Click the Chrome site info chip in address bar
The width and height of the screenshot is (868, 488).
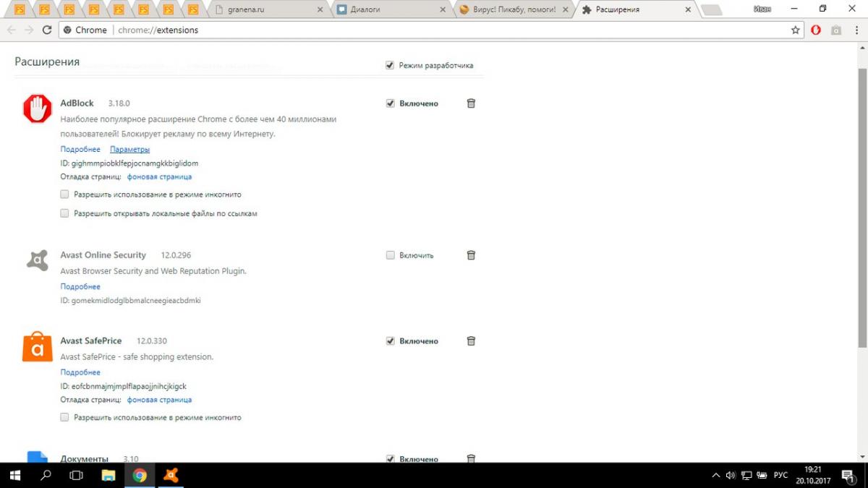[x=85, y=30]
